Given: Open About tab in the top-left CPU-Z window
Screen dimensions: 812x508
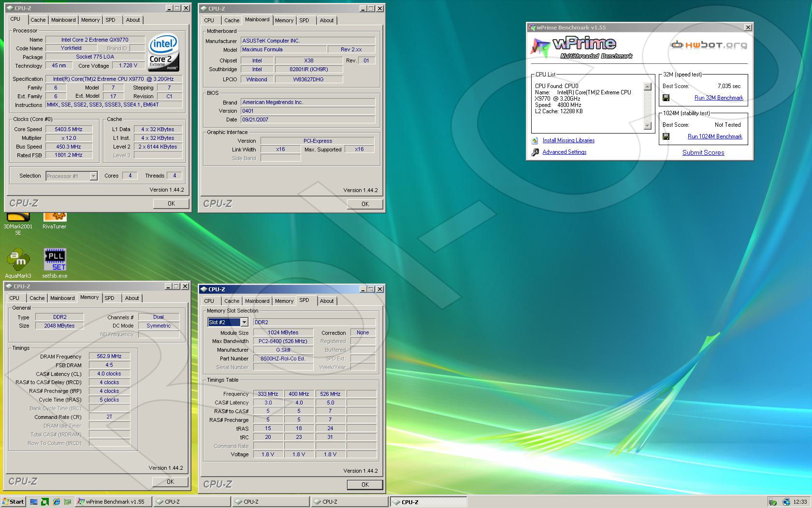Looking at the screenshot, I should coord(133,20).
